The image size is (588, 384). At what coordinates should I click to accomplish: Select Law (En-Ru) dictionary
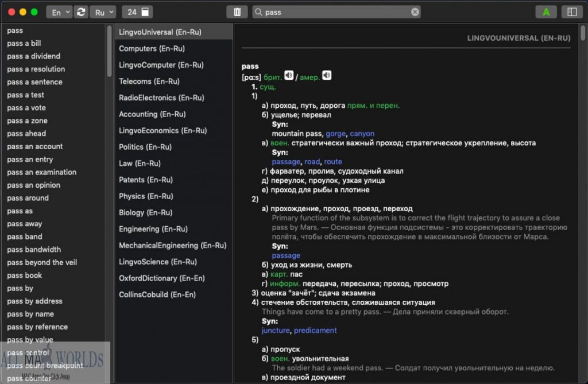pos(173,163)
